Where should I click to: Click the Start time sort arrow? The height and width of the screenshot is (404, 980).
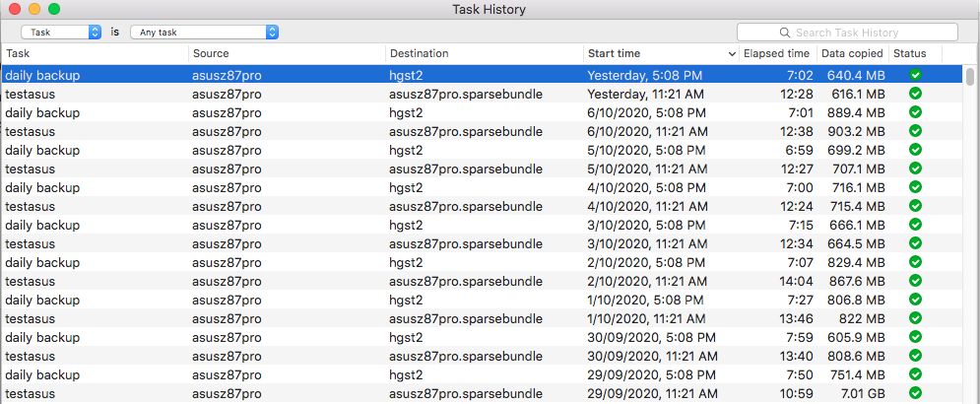[x=732, y=53]
